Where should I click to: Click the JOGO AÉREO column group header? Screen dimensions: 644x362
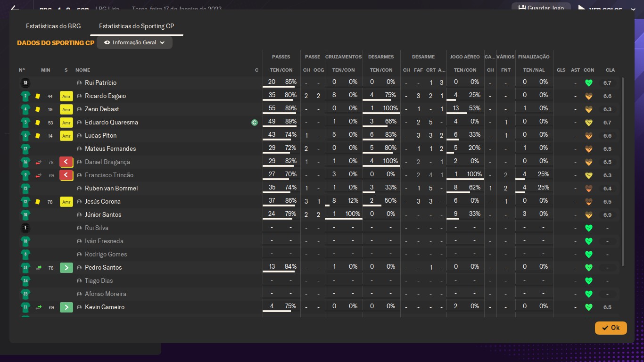point(465,57)
